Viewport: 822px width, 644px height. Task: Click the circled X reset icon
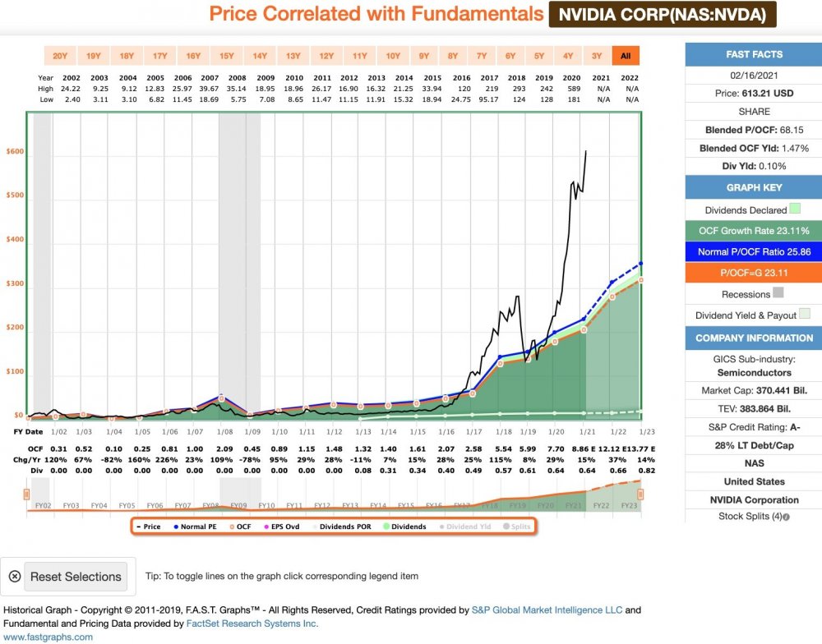coord(14,576)
